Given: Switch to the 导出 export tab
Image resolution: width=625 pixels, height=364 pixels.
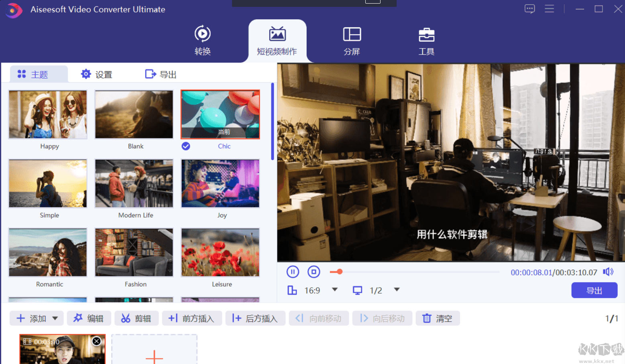Looking at the screenshot, I should [160, 74].
